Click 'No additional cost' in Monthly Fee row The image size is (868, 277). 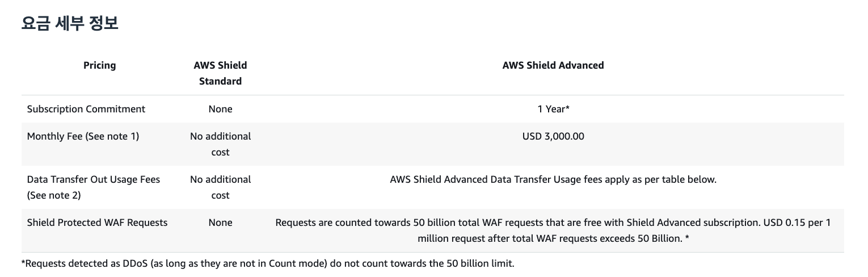[220, 144]
